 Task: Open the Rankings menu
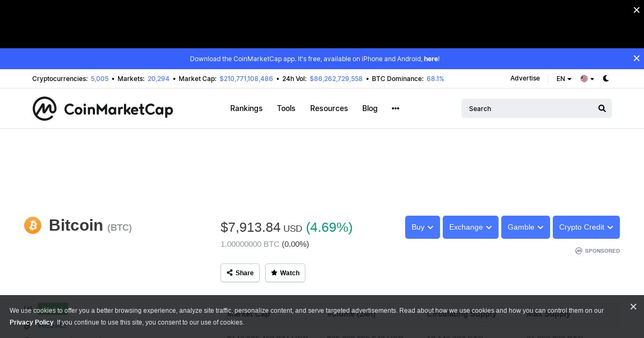coord(246,108)
